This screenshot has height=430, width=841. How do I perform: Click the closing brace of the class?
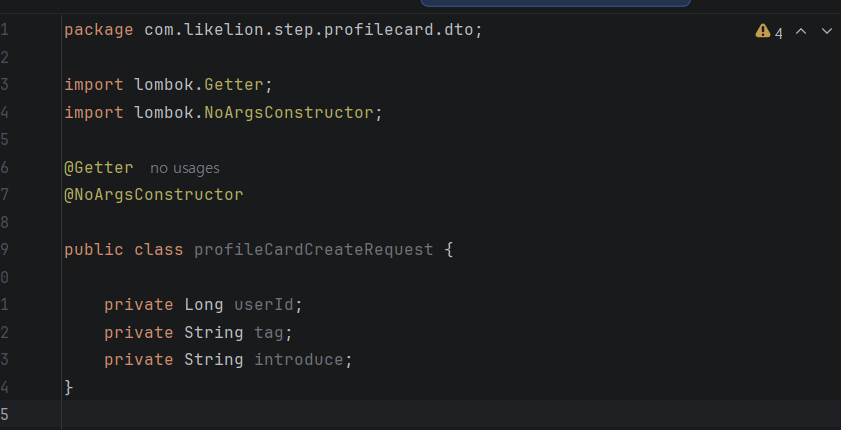pyautogui.click(x=69, y=387)
